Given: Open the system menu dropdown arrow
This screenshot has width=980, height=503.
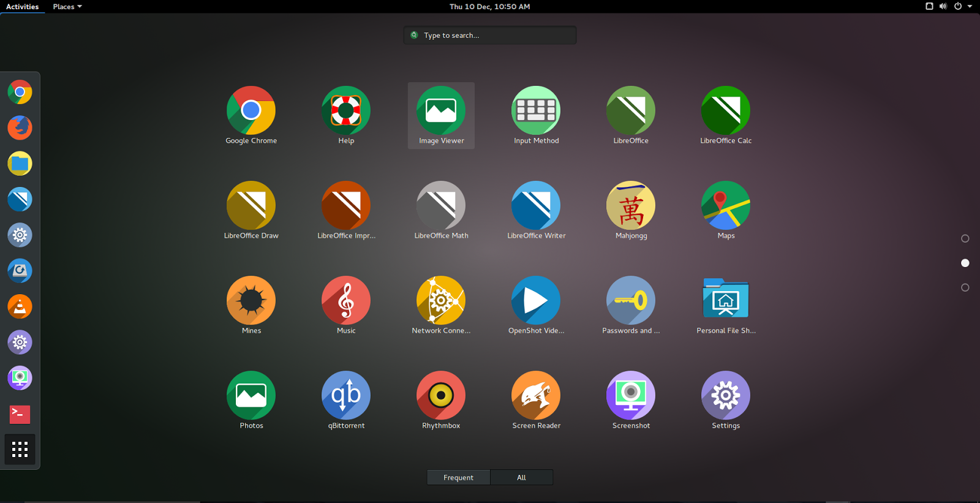Looking at the screenshot, I should pos(970,6).
